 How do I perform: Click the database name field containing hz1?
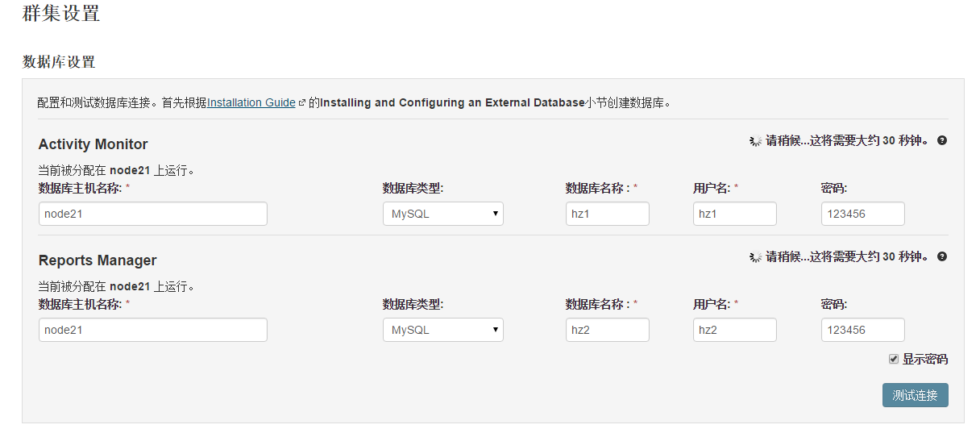pyautogui.click(x=608, y=214)
